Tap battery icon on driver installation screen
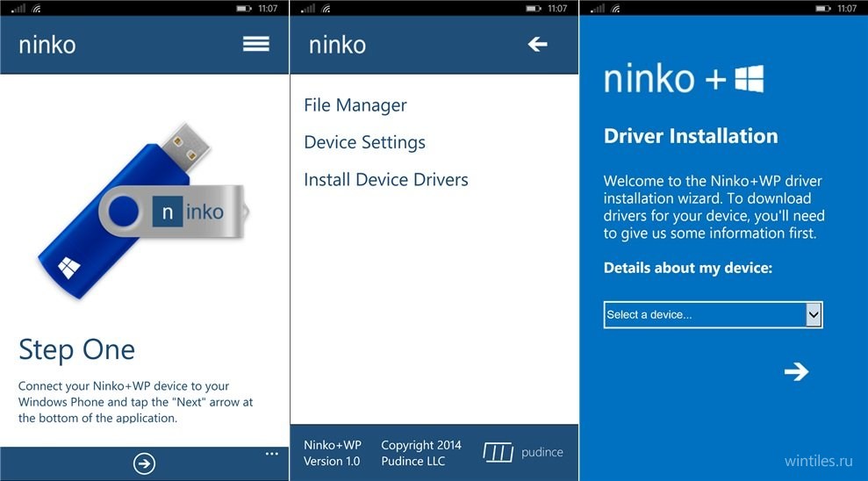The height and width of the screenshot is (481, 868). pyautogui.click(x=823, y=8)
